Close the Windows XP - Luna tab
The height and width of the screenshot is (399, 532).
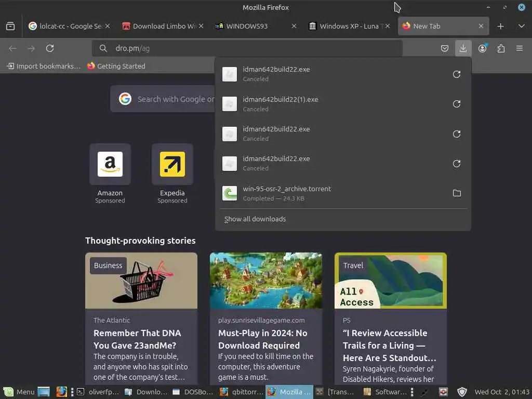pyautogui.click(x=388, y=26)
